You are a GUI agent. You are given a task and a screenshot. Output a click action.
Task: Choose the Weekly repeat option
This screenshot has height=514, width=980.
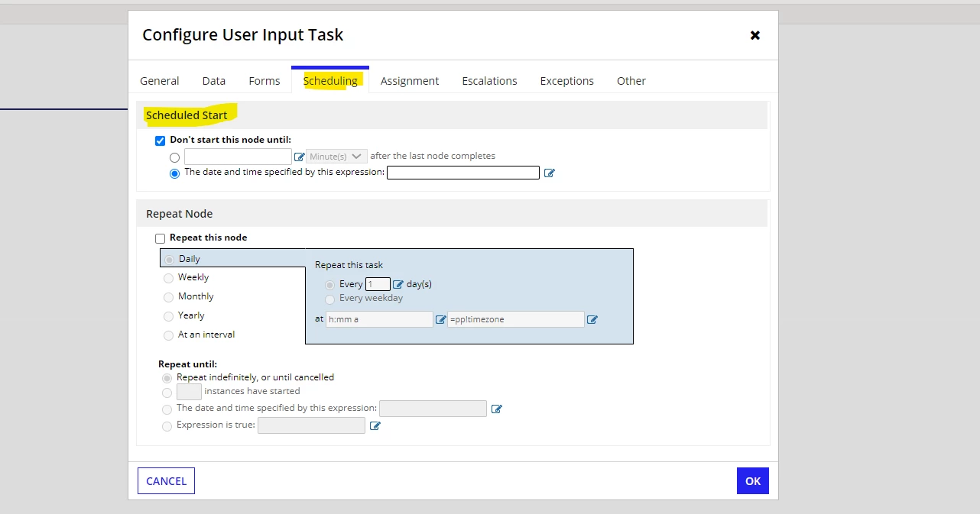(168, 278)
